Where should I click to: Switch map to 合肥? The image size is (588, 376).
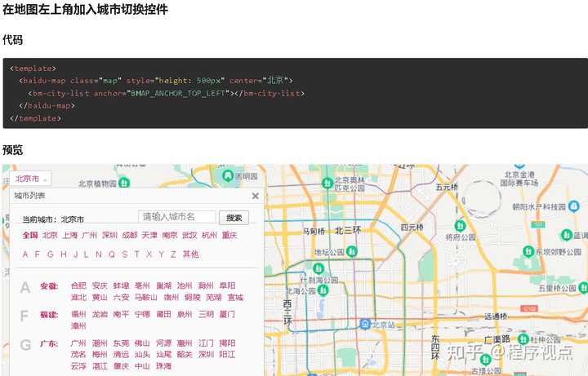[78, 285]
